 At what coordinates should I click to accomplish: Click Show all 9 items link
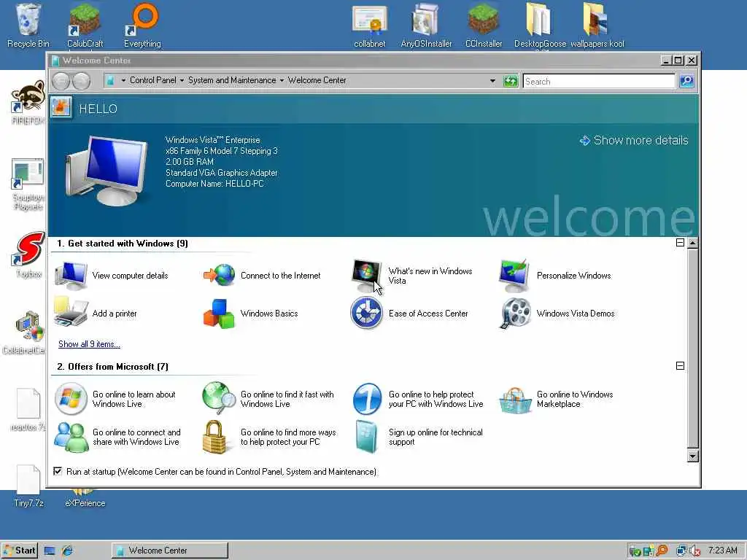pos(89,344)
